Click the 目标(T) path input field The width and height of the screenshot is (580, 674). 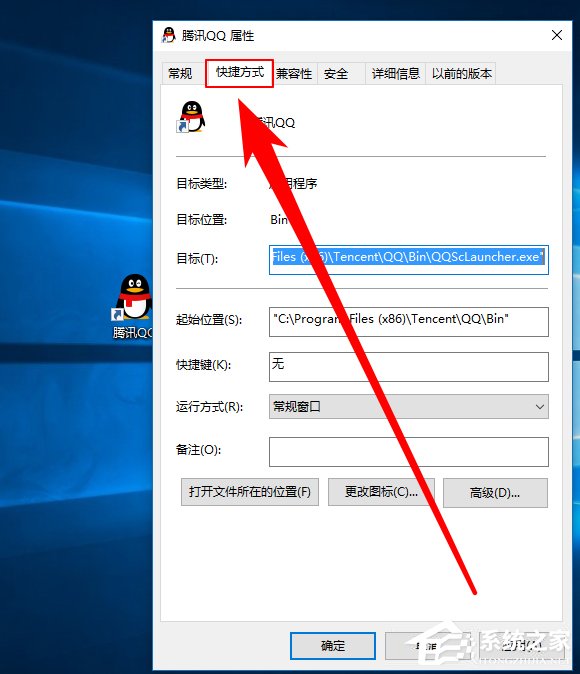408,260
